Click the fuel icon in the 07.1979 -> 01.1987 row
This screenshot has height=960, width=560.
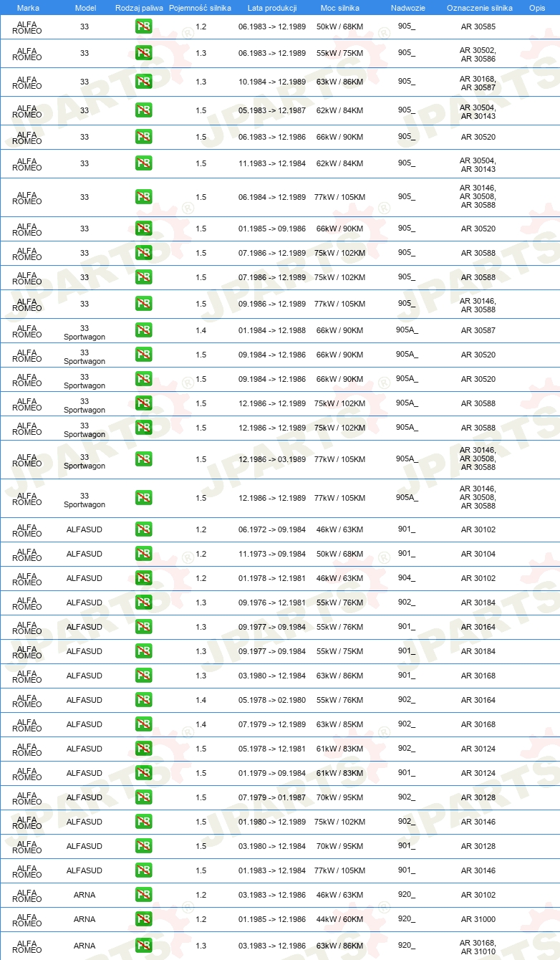[x=143, y=797]
